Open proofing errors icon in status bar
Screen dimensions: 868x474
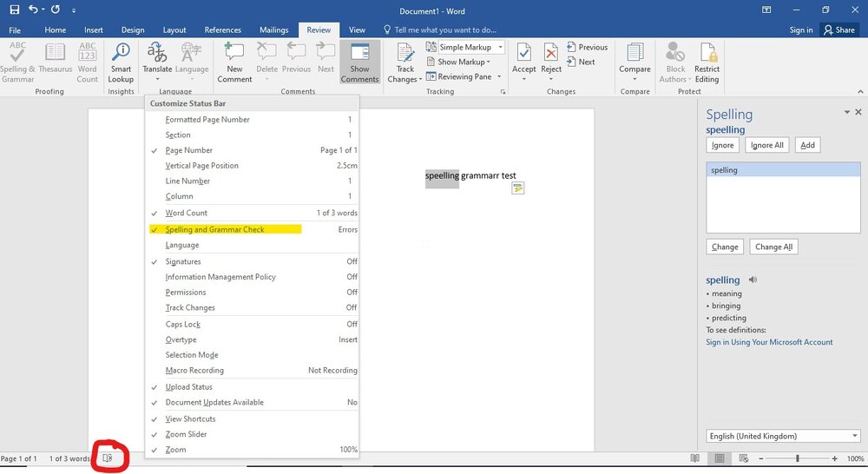tap(108, 458)
